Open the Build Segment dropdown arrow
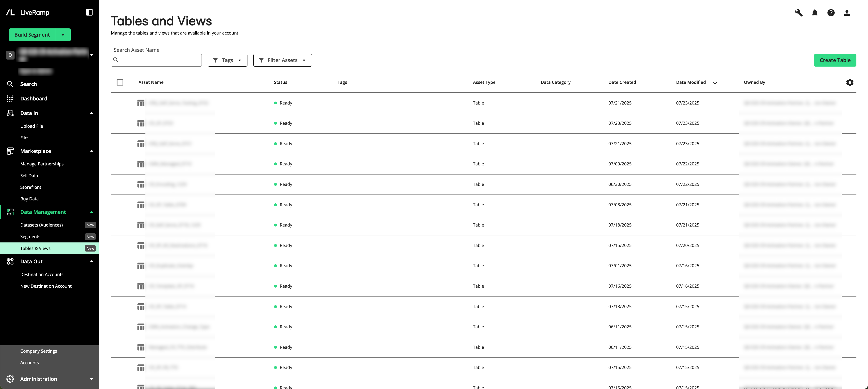This screenshot has height=389, width=868. (63, 35)
